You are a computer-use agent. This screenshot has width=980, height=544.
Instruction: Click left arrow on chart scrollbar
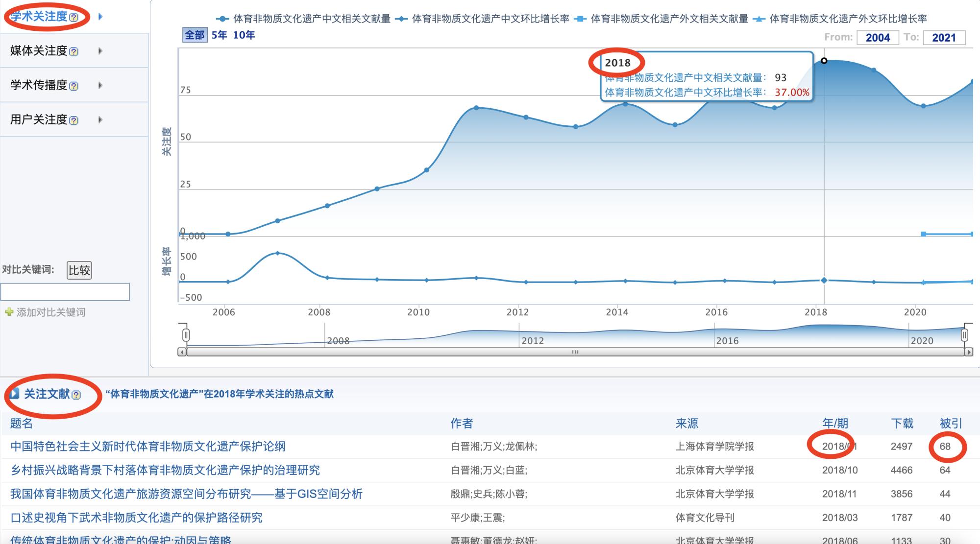[182, 352]
